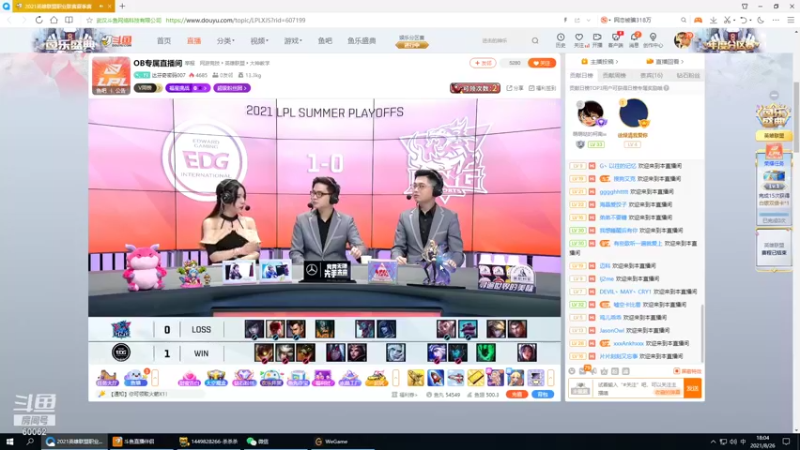Switch to the 贵宾(16) tab
This screenshot has width=800, height=450.
click(x=652, y=76)
